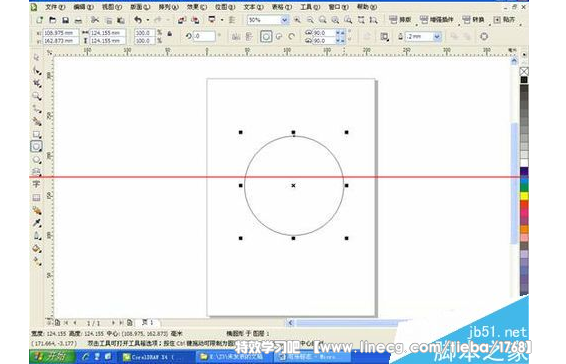Screen dimensions: 566x364
Task: Select the Zoom tool in toolbox
Action: 36,96
